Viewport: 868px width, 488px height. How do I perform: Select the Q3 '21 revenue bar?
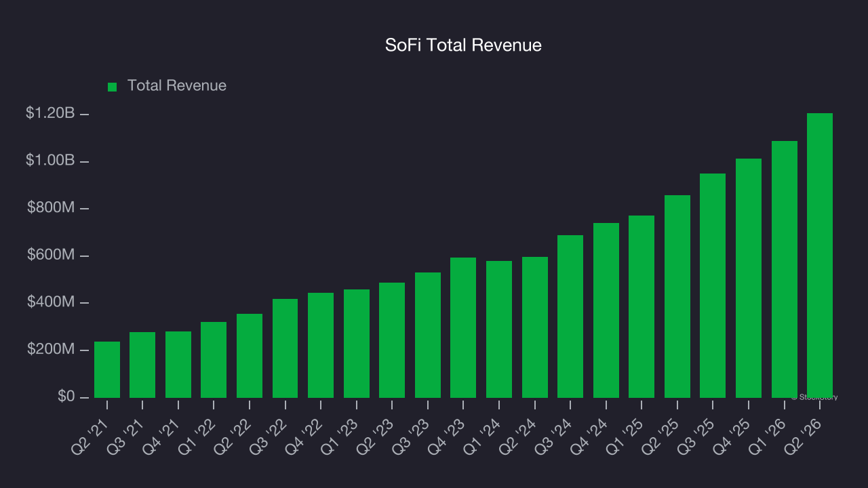point(142,365)
